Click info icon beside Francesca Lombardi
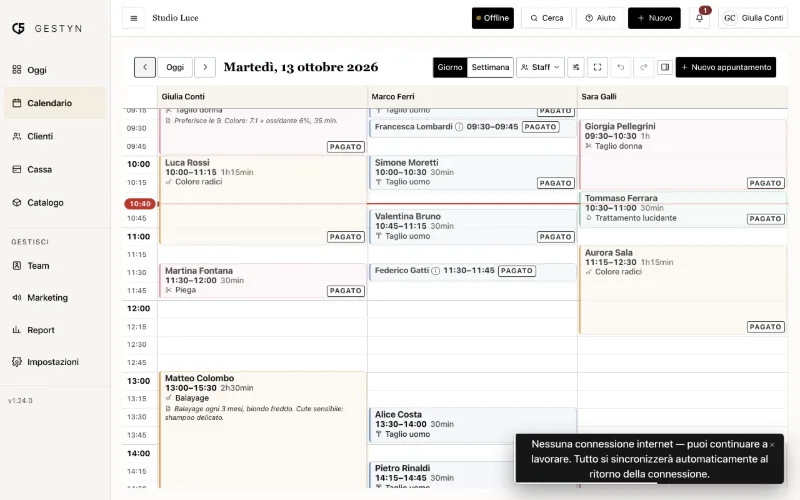Image resolution: width=800 pixels, height=500 pixels. [x=459, y=127]
